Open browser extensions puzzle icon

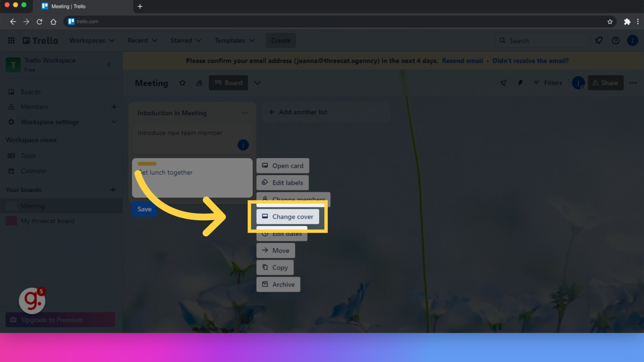(x=627, y=21)
